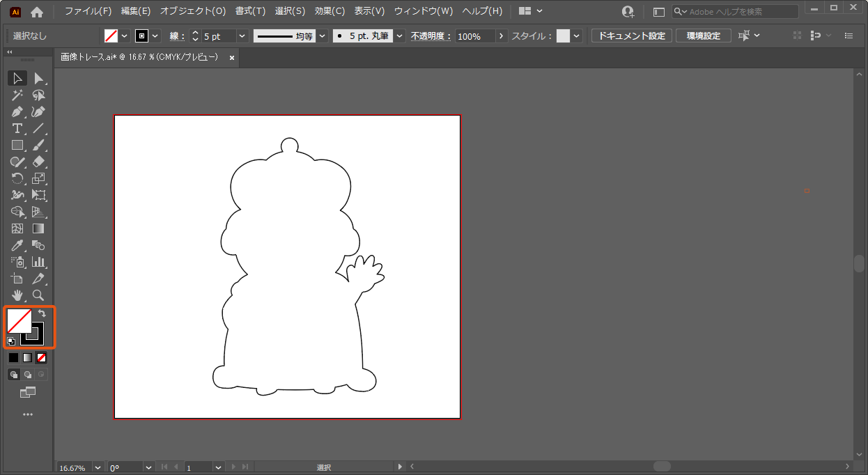Select the Free Transform tool

[x=39, y=196]
